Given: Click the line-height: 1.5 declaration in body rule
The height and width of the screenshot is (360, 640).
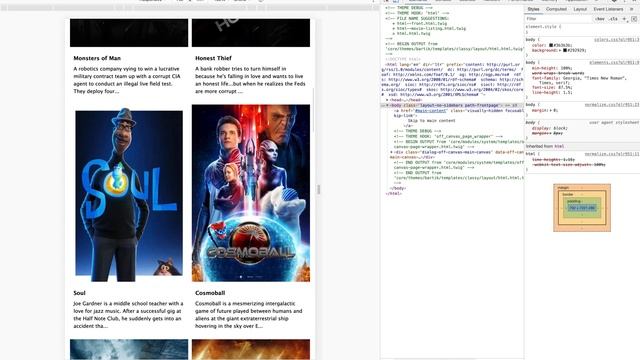Looking at the screenshot, I should [552, 93].
